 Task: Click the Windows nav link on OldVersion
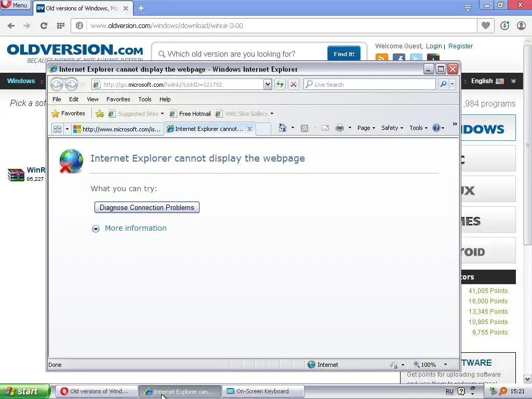21,81
